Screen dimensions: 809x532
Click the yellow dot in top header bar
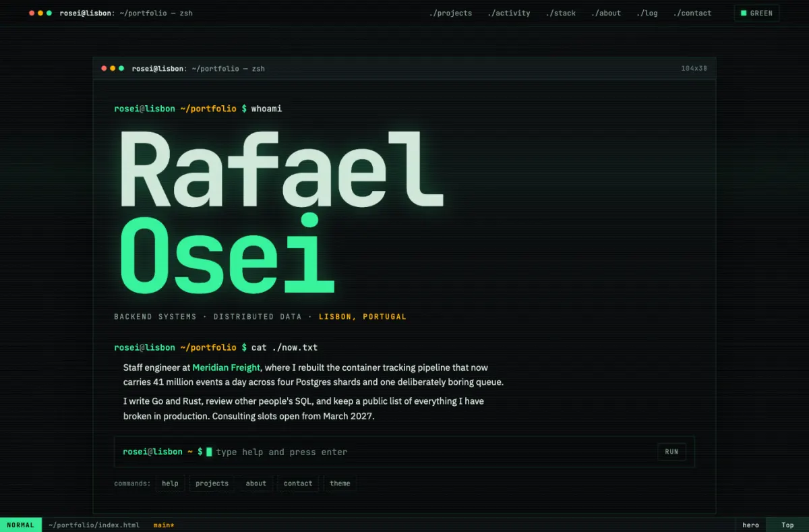click(x=40, y=13)
